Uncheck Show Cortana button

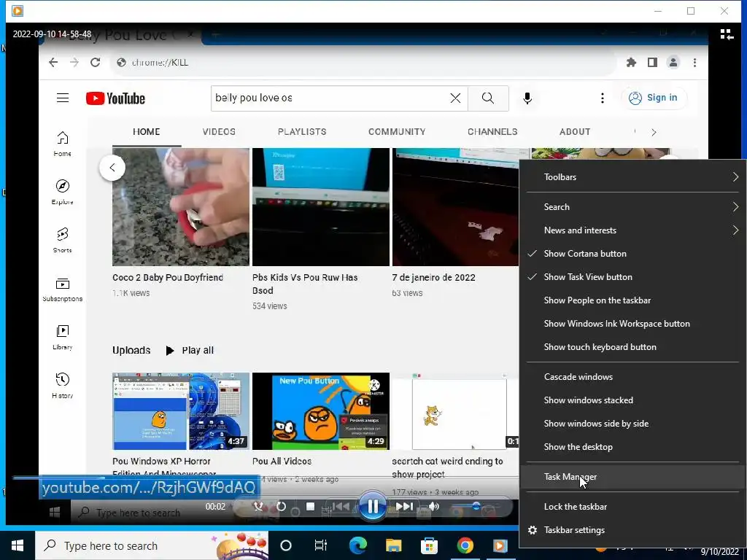point(632,254)
